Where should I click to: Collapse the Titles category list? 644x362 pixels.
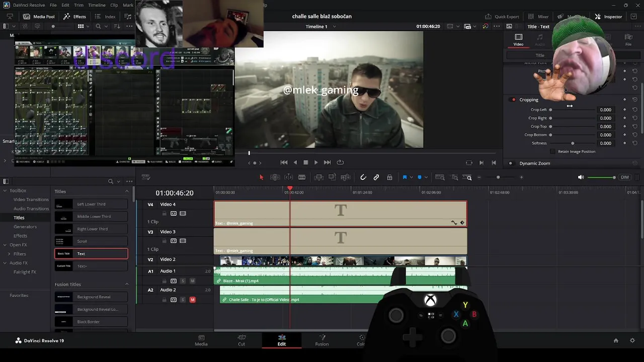click(x=127, y=192)
